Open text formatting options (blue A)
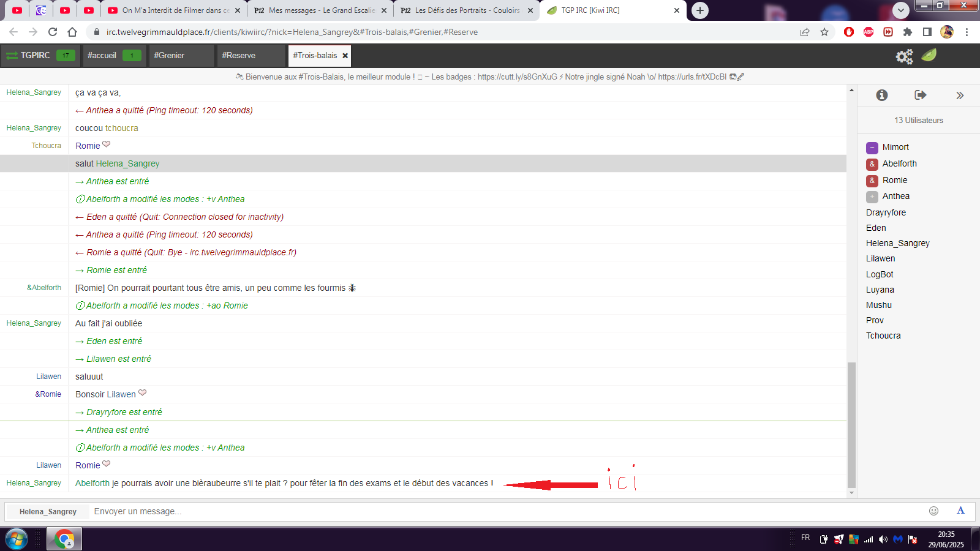Viewport: 980px width, 551px height. click(960, 511)
